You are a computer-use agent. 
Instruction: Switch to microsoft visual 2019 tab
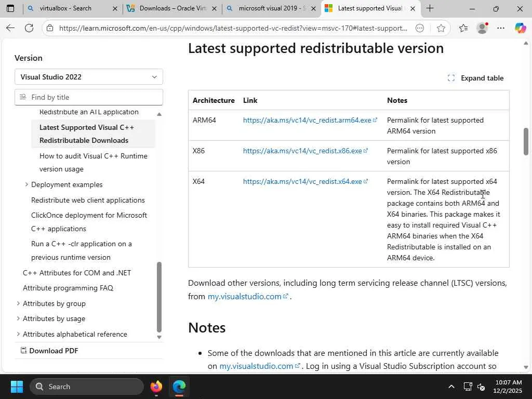271,8
